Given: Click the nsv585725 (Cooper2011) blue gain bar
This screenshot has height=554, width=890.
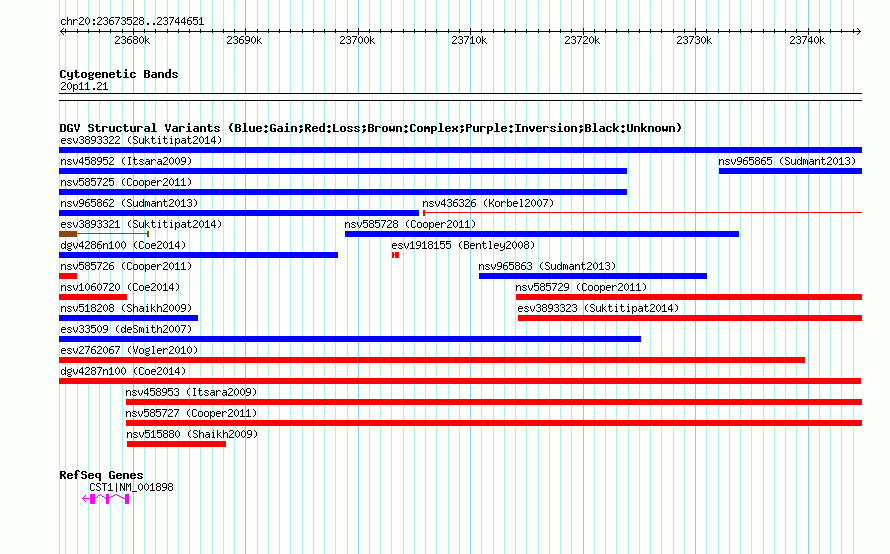Looking at the screenshot, I should point(343,192).
